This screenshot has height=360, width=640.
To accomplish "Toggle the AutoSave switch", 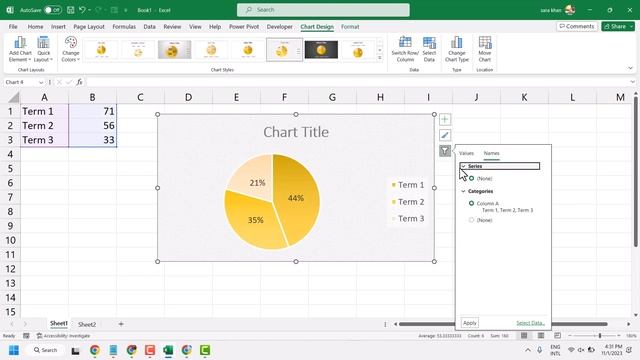I will coord(53,10).
